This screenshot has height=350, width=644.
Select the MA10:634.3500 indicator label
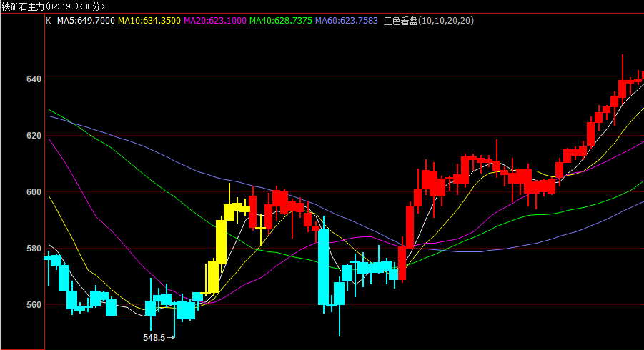(149, 21)
